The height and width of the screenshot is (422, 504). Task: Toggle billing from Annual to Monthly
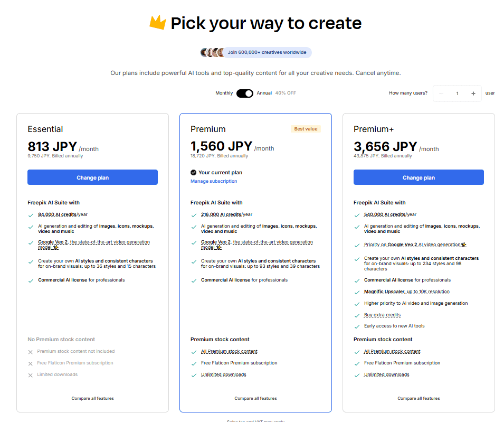(x=244, y=92)
